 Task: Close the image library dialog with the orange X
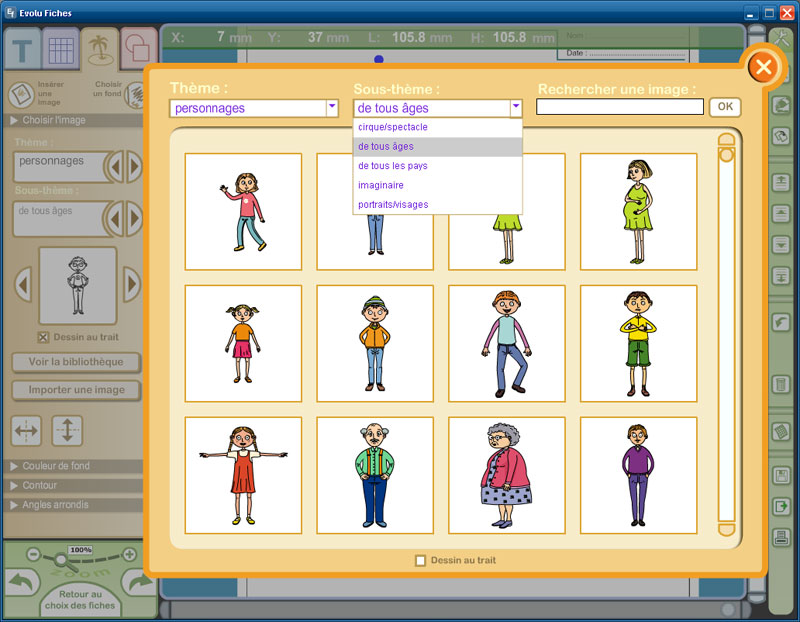[x=763, y=68]
